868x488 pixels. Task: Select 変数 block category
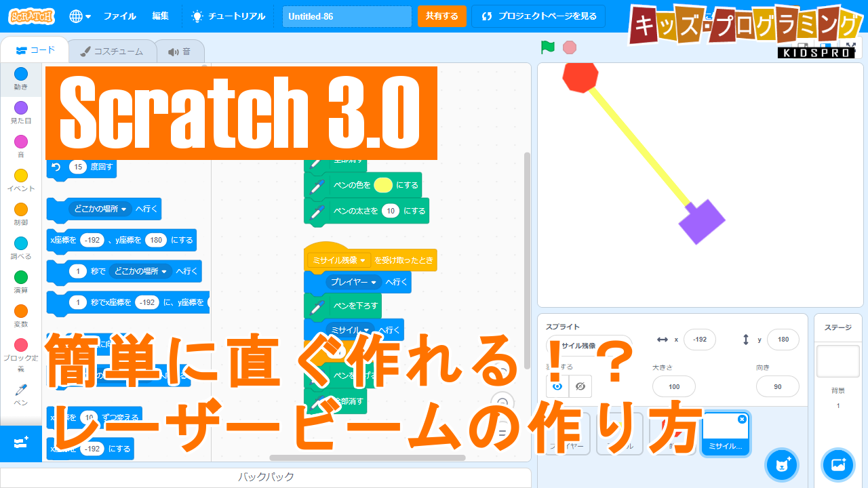(21, 316)
